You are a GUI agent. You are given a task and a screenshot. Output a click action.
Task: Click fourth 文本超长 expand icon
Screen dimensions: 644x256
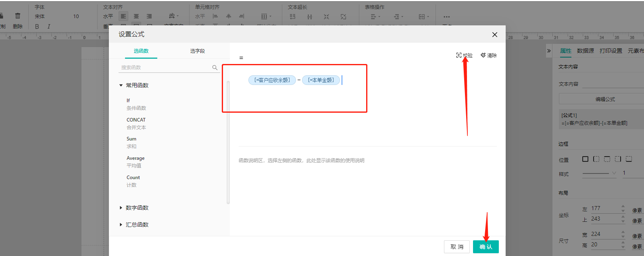343,17
